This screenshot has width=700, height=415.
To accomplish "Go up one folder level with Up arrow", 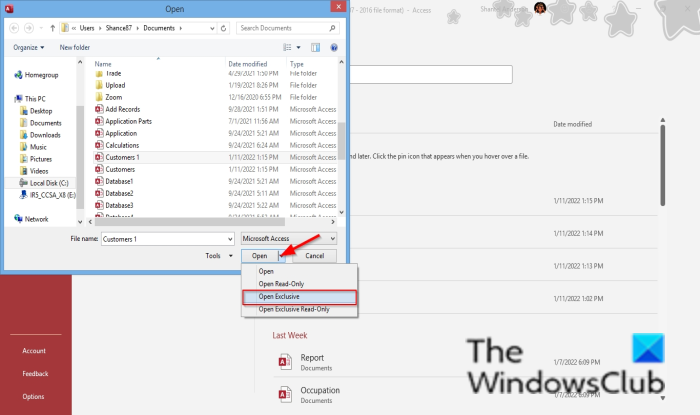I will click(53, 28).
